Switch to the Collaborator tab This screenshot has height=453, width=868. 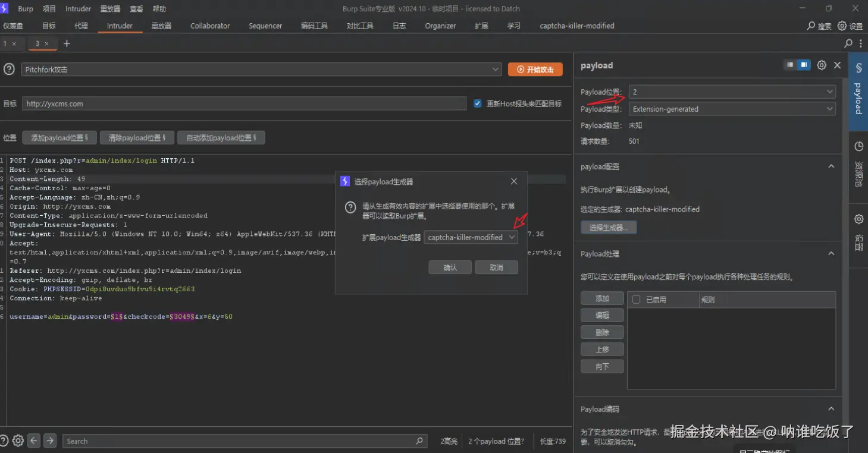point(210,26)
